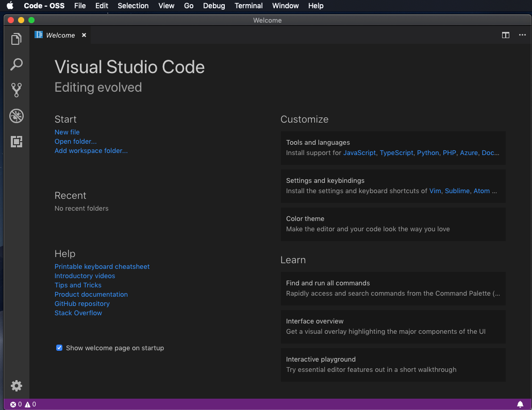Open the Explorer view in activity bar
532x410 pixels.
coord(16,39)
